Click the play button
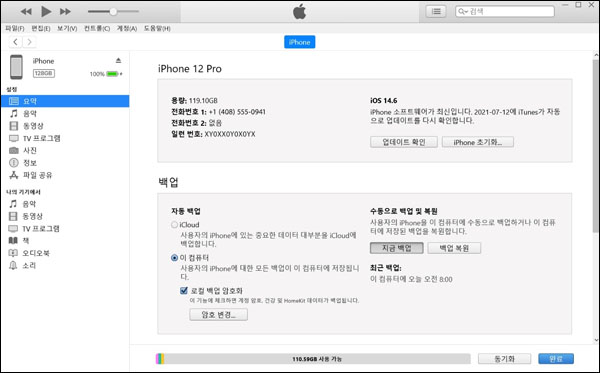The height and width of the screenshot is (373, 600). [x=46, y=11]
